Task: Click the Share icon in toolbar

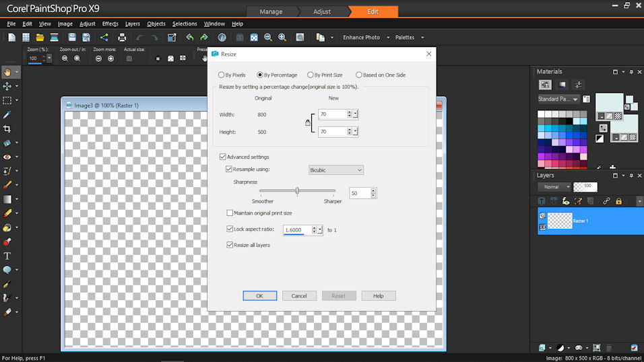Action: click(x=104, y=38)
